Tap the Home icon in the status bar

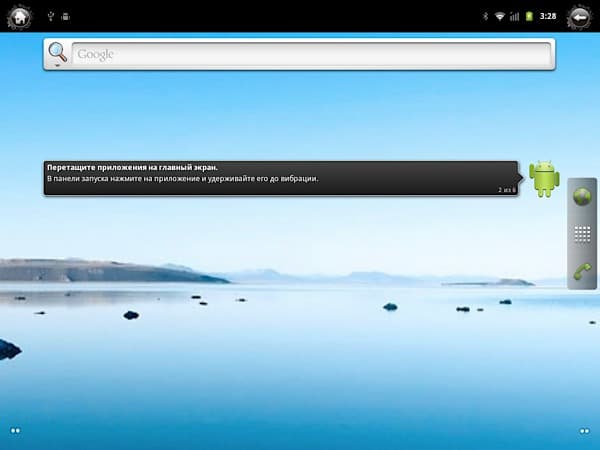point(19,16)
